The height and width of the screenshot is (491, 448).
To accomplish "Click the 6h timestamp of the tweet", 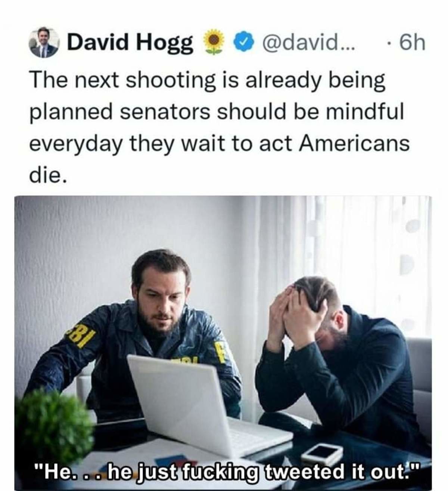I will click(x=411, y=42).
